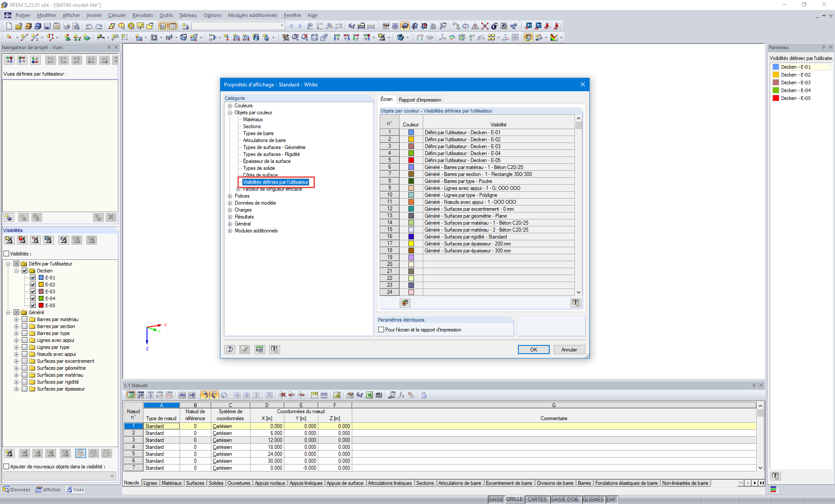
Task: Enable 'Pour l'écran et le rapport d'impression'
Action: (x=381, y=330)
